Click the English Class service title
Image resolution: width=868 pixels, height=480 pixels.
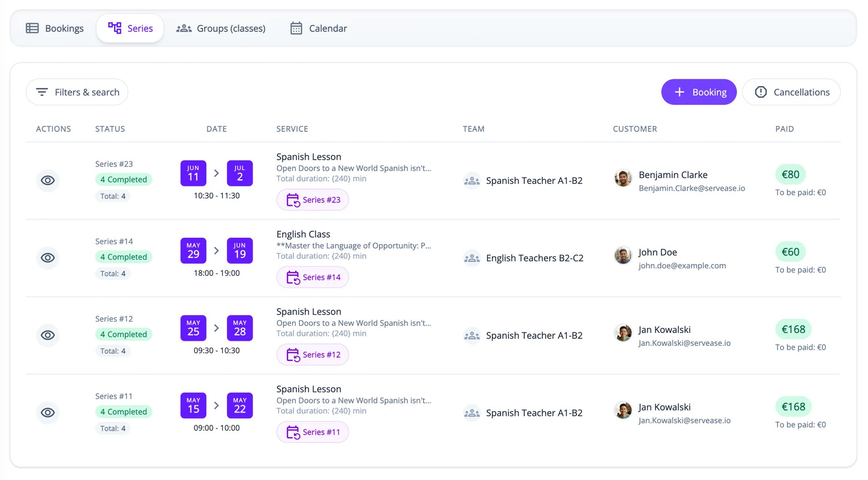point(303,234)
